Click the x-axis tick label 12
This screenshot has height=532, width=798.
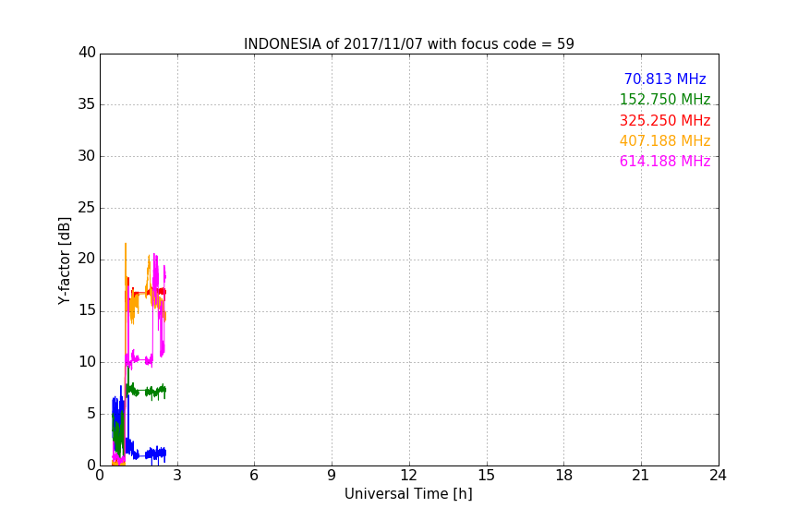[x=409, y=476]
